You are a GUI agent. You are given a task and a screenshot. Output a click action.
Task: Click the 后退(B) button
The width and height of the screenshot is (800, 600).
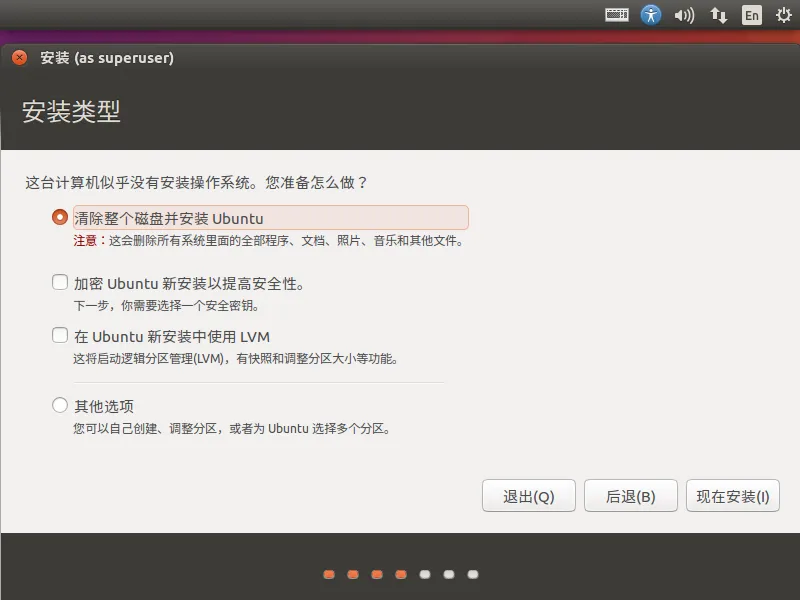[x=631, y=496]
